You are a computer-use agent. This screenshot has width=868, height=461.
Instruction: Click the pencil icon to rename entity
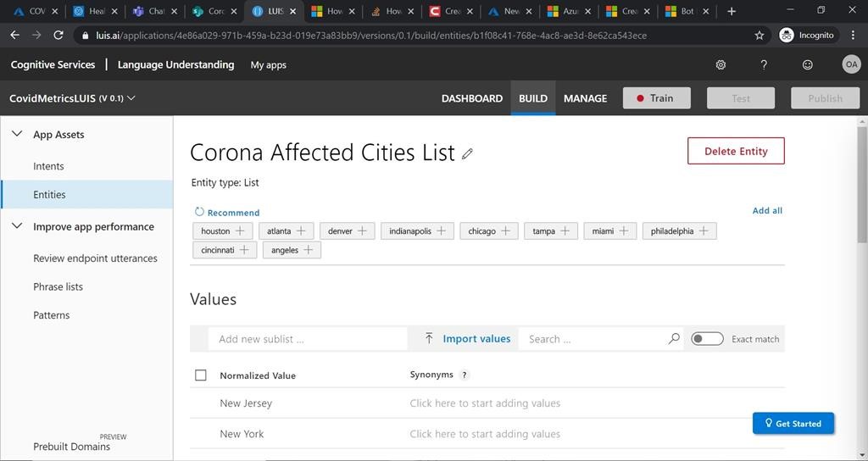467,153
